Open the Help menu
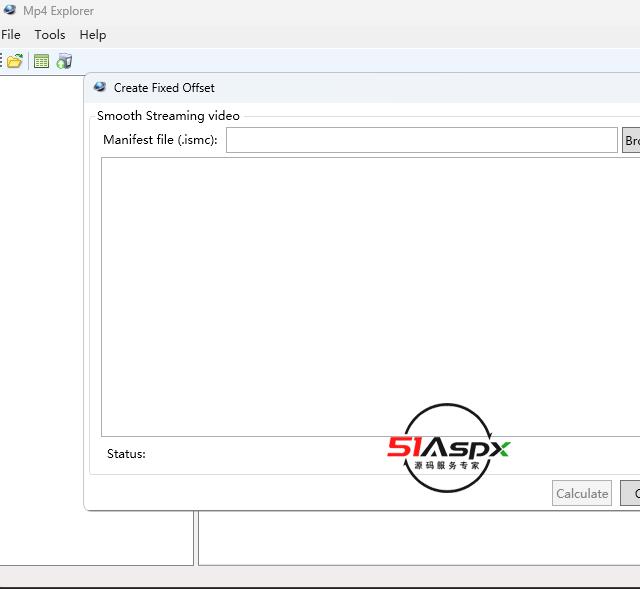The width and height of the screenshot is (640, 589). [x=93, y=35]
